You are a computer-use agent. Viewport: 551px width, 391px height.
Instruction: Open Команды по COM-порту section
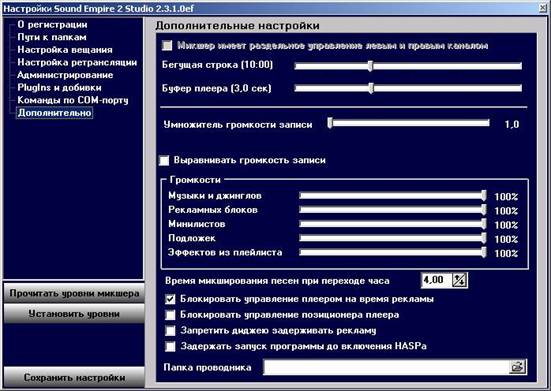pyautogui.click(x=73, y=100)
